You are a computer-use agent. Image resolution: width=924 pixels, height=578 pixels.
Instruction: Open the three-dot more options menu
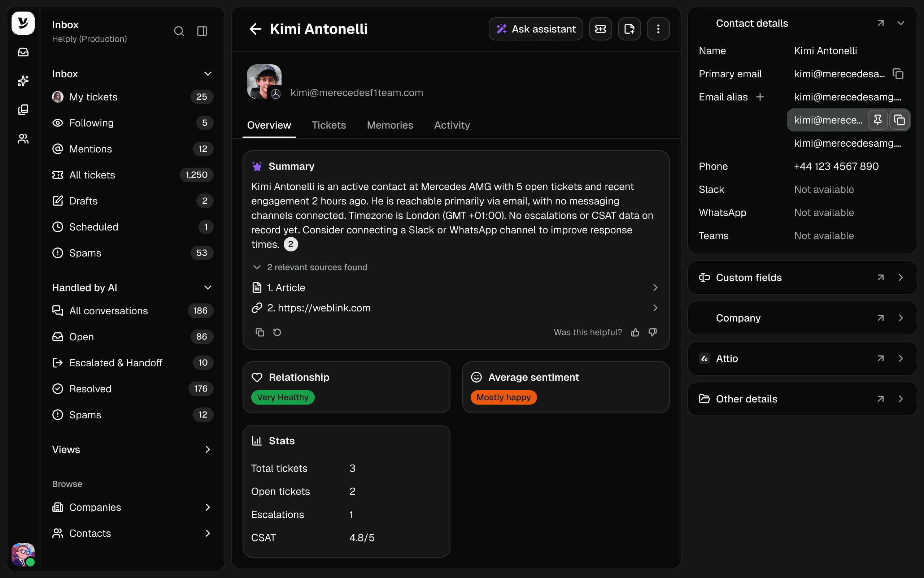point(658,29)
